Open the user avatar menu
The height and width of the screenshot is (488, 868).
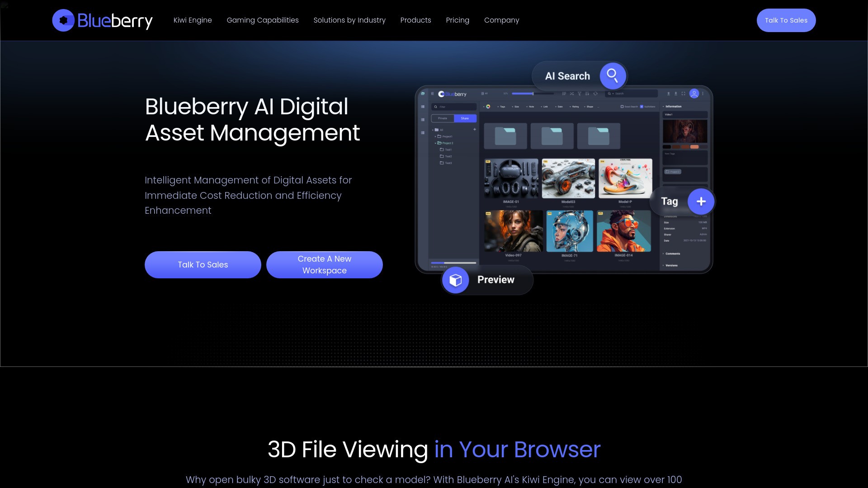point(694,94)
